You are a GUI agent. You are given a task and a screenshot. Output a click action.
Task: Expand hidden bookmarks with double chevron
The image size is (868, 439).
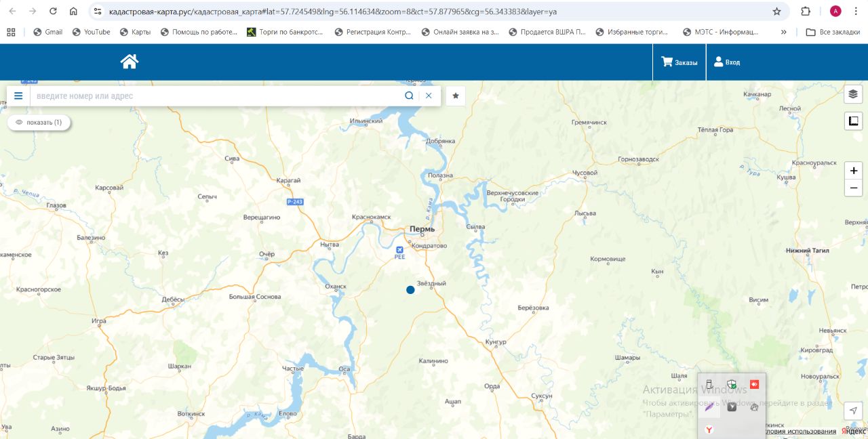[784, 32]
